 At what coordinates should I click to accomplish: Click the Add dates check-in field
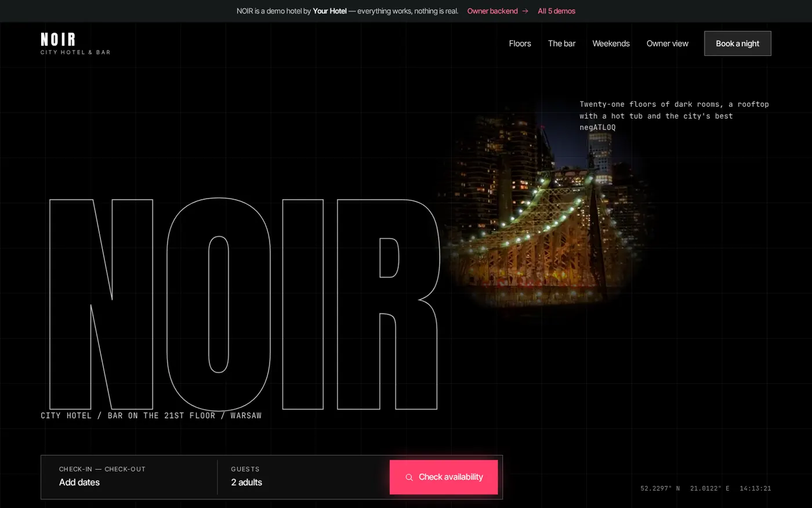click(131, 477)
